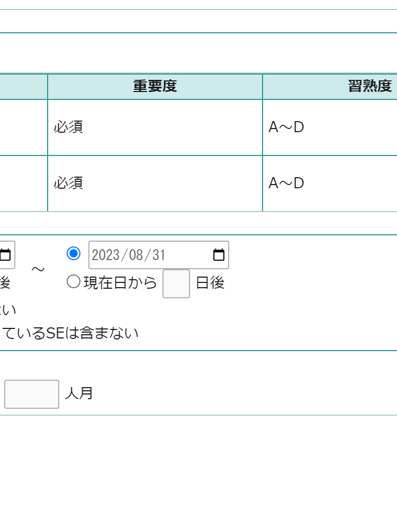Image resolution: width=397 pixels, height=532 pixels.
Task: Click A～D in the first table row
Action: click(x=286, y=127)
